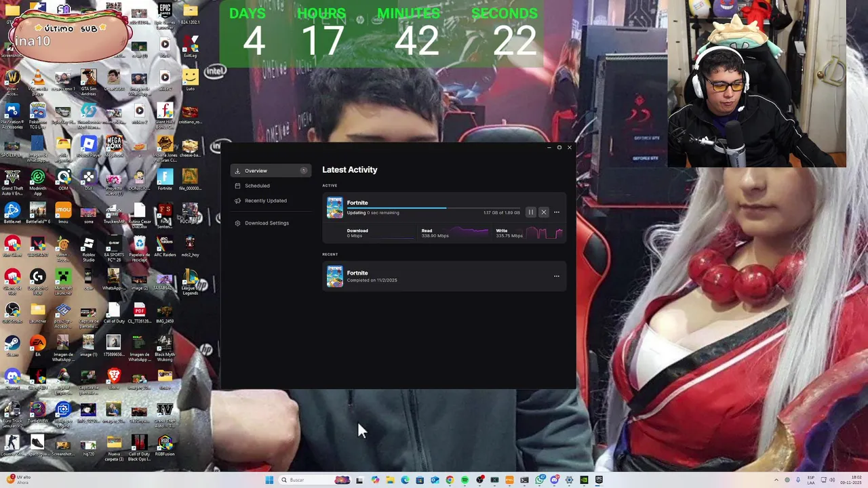This screenshot has height=488, width=868.
Task: Select the RGBFusion desktop icon
Action: coord(165,445)
